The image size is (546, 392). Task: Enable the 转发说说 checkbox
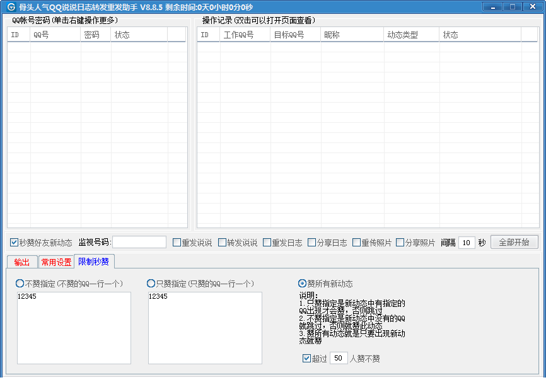222,242
